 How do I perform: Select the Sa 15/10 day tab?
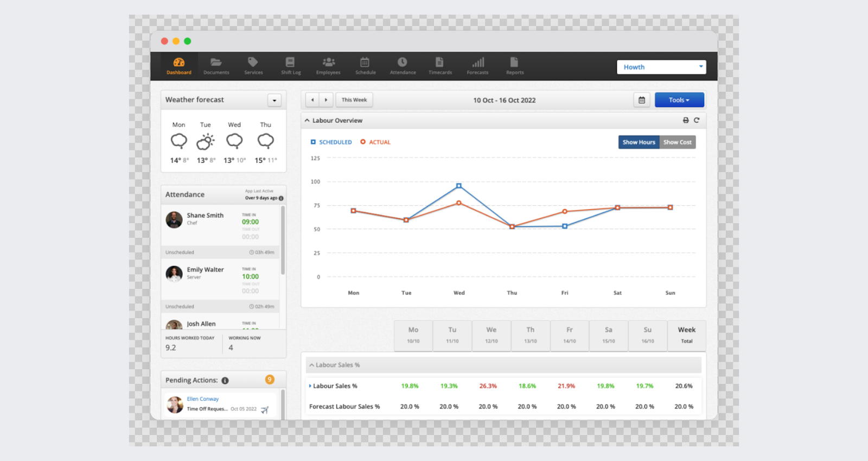[609, 336]
